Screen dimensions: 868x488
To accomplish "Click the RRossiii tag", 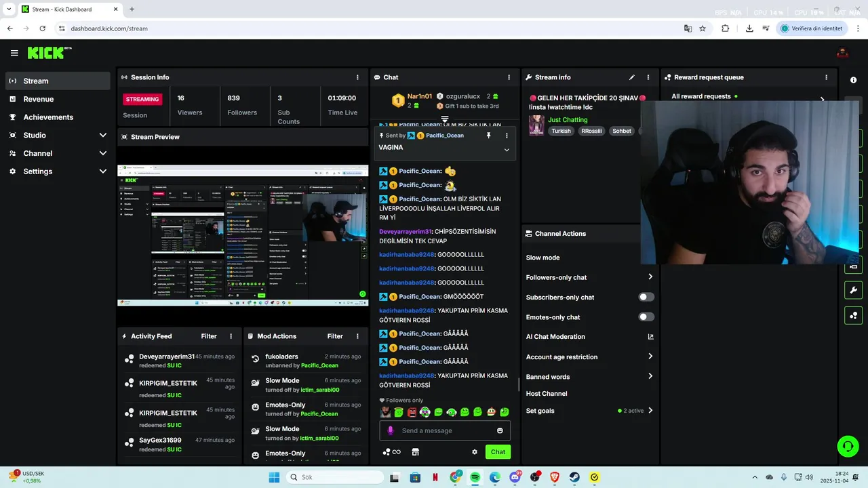I will pyautogui.click(x=591, y=131).
